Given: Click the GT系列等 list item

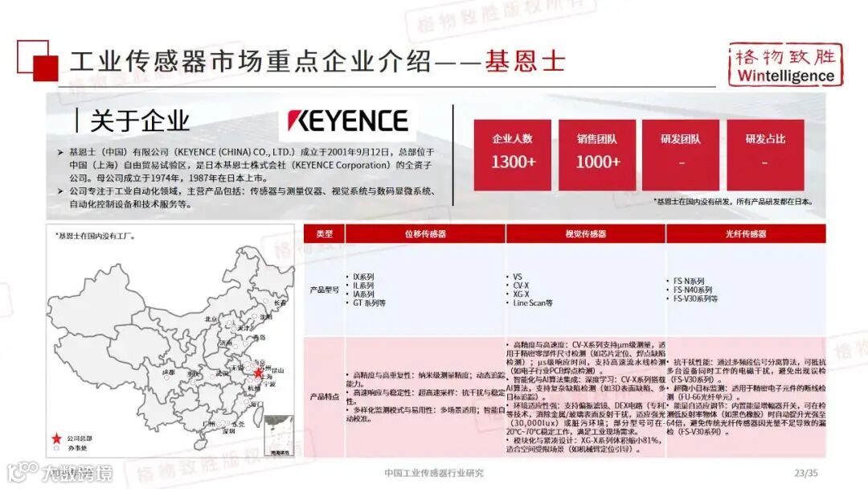Looking at the screenshot, I should point(369,303).
